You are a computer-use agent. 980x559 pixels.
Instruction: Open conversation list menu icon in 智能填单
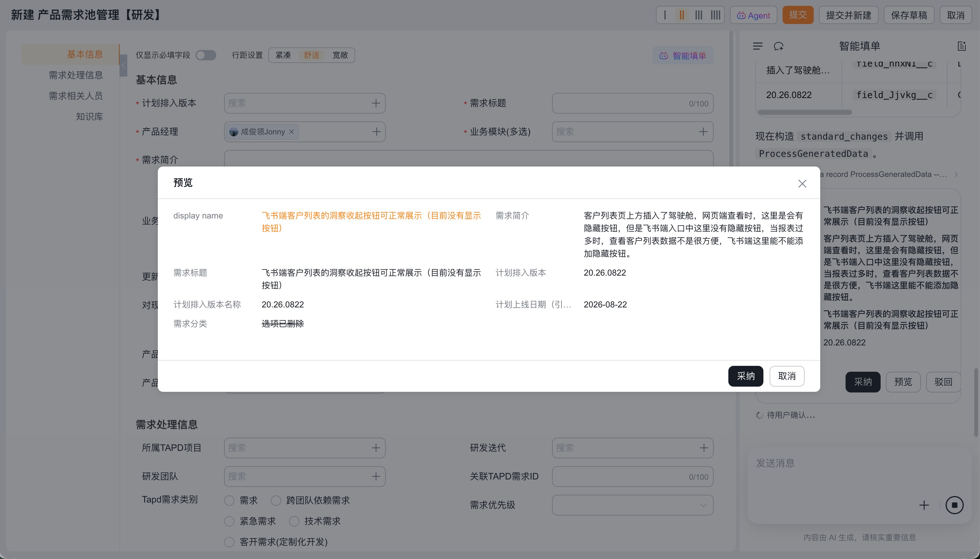(x=758, y=46)
